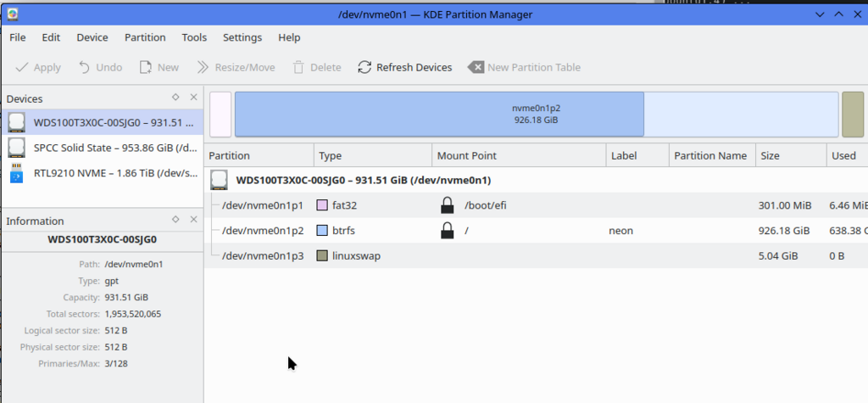This screenshot has height=403, width=868.
Task: Click the linuxswap type text
Action: tap(357, 256)
